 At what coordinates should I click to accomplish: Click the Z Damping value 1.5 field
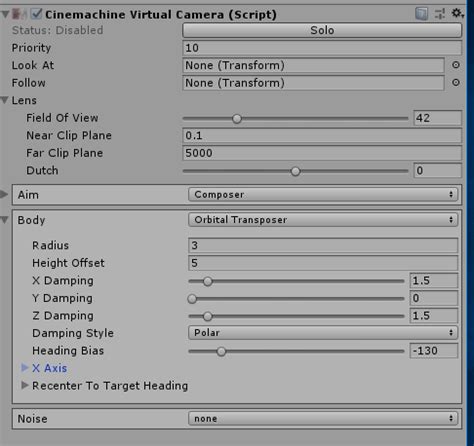434,315
